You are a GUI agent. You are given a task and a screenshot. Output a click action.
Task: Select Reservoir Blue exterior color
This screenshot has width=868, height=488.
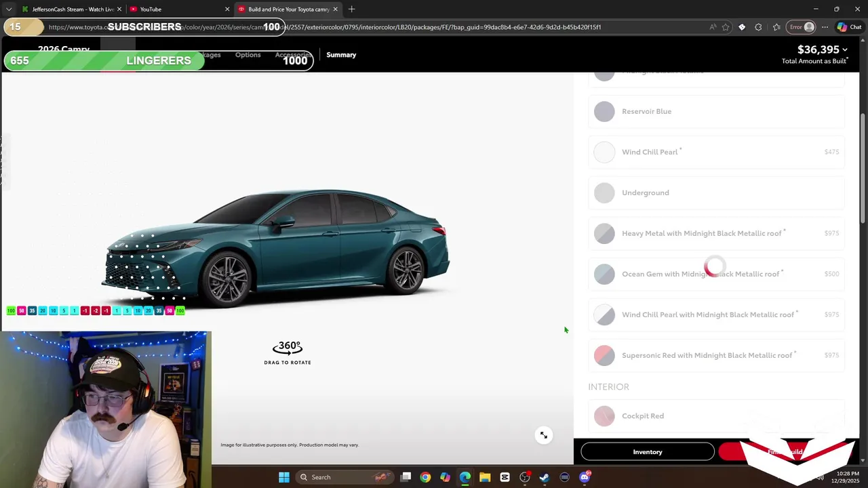(716, 111)
